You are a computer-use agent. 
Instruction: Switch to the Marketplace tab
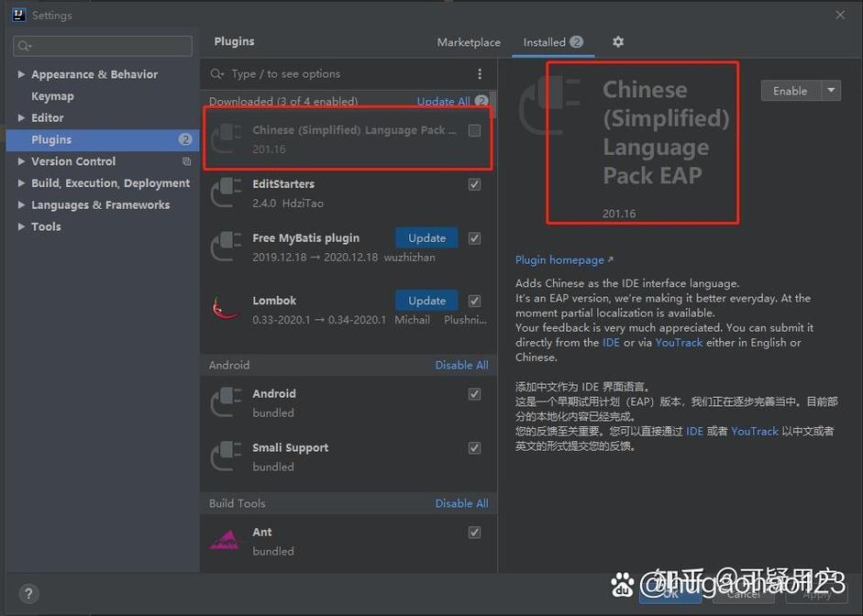pos(468,42)
